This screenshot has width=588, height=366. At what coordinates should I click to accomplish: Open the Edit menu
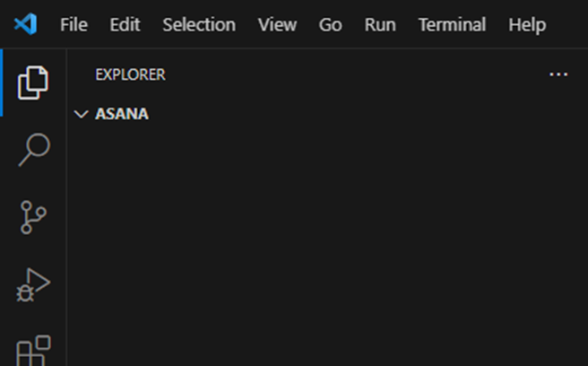click(125, 24)
